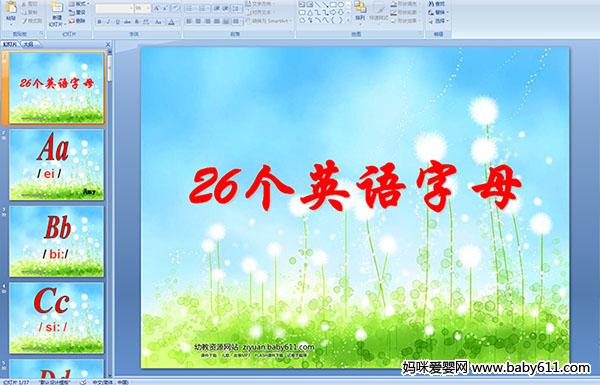Screen dimensions: 600x385
Task: Click the Paste icon in the clipboard group
Action: coord(11,10)
